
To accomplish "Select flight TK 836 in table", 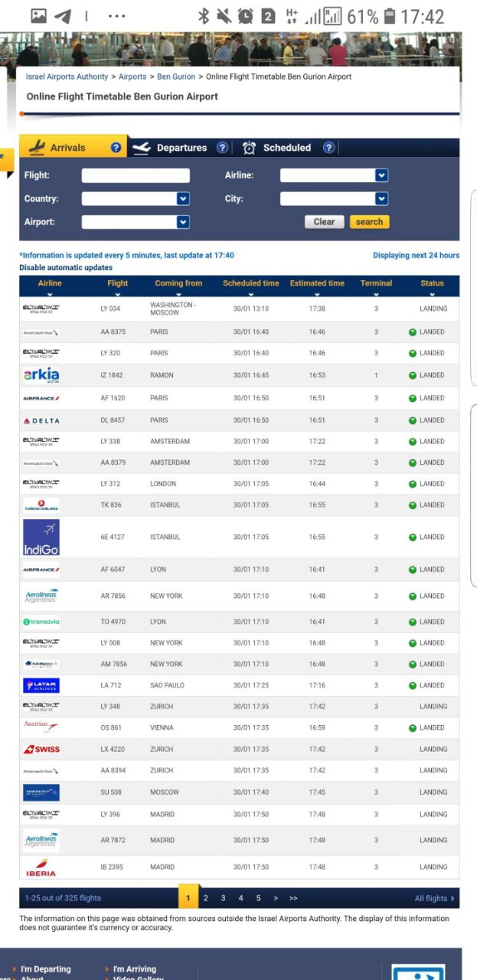I will [111, 505].
